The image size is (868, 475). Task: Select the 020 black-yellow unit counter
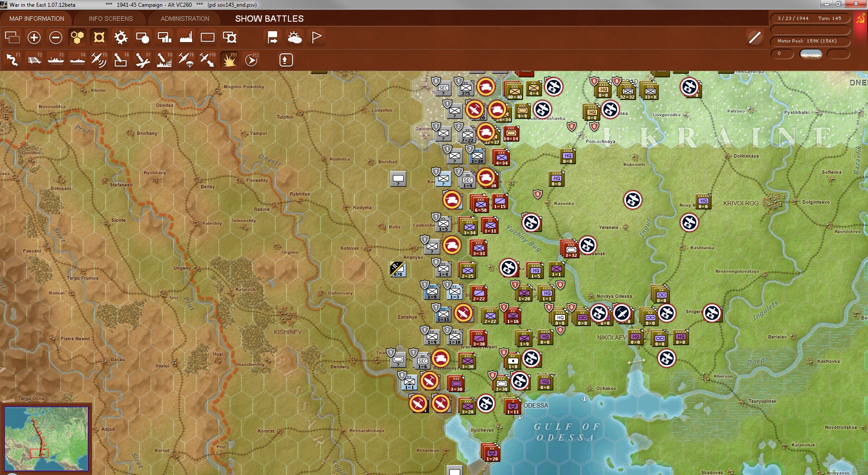click(x=398, y=269)
